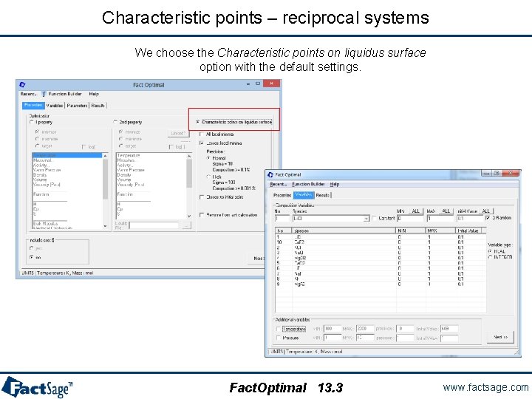The image size is (532, 399).
Task: Select INTEGER variable type
Action: point(490,257)
